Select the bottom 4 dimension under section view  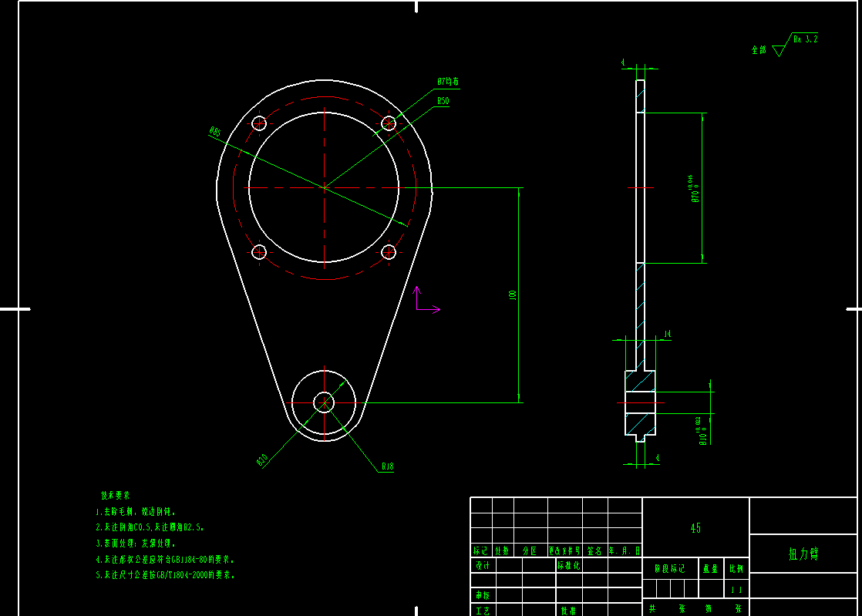[x=658, y=458]
